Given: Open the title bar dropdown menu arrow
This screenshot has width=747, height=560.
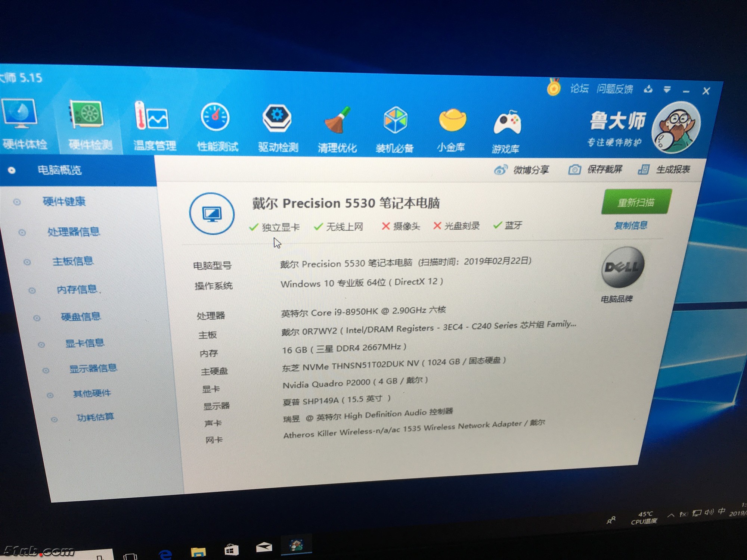Looking at the screenshot, I should tap(667, 89).
